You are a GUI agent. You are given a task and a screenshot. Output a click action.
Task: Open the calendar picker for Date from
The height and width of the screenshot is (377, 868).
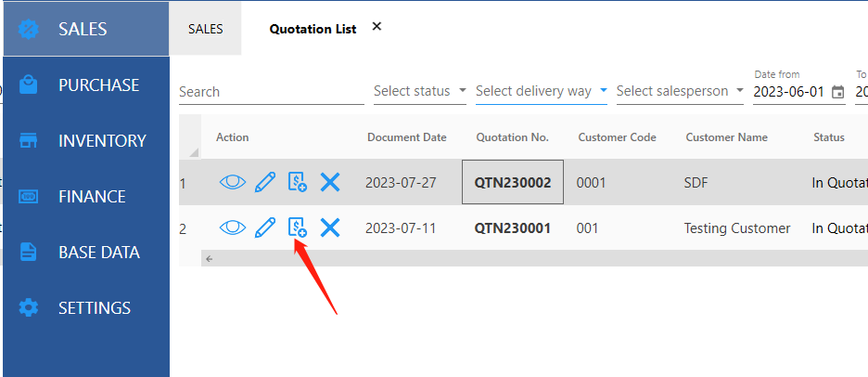838,92
